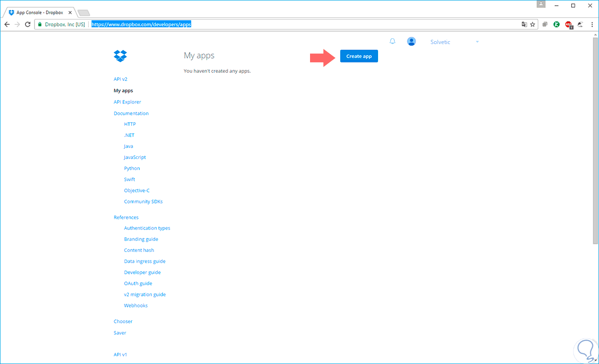Open Authentication types reference
The width and height of the screenshot is (599, 364).
tap(147, 228)
